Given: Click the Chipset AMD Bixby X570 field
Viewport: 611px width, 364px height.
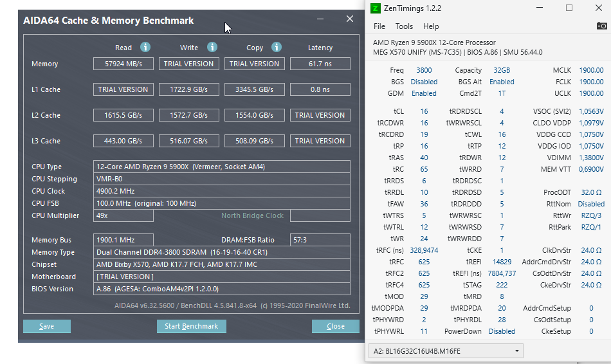Looking at the screenshot, I should (x=222, y=264).
